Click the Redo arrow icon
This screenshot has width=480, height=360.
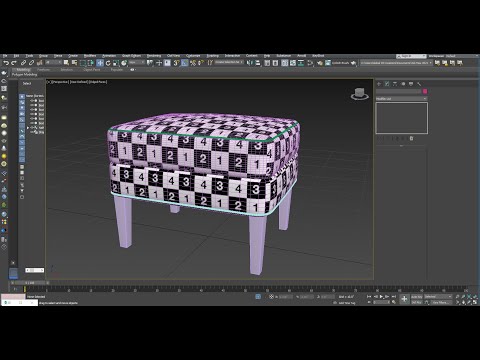point(14,63)
